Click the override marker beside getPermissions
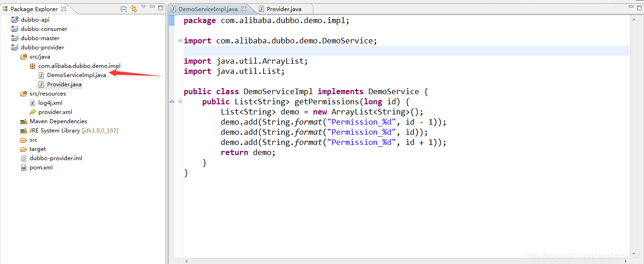The width and height of the screenshot is (644, 264). [172, 102]
